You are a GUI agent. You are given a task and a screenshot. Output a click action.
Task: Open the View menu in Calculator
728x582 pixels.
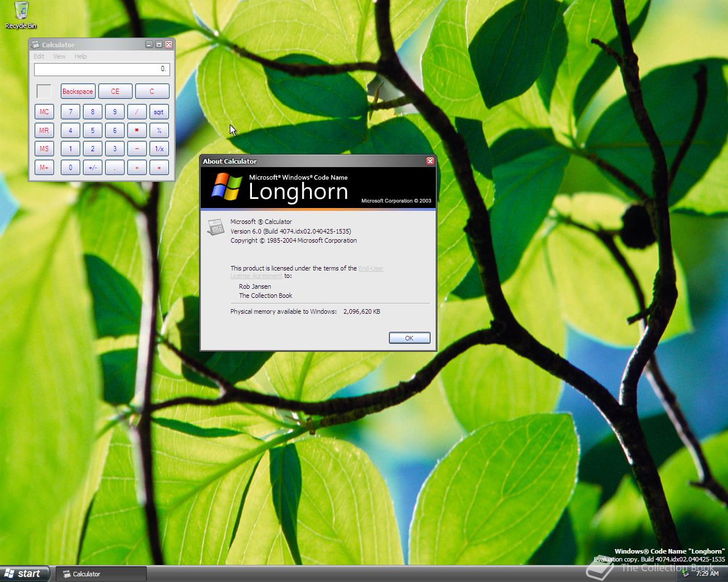click(59, 56)
